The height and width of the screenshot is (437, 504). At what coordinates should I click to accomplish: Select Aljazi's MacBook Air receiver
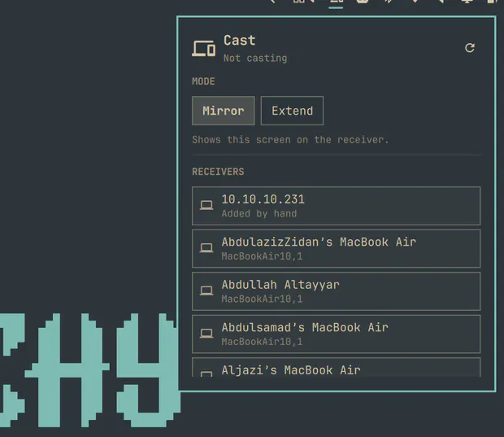pyautogui.click(x=337, y=367)
